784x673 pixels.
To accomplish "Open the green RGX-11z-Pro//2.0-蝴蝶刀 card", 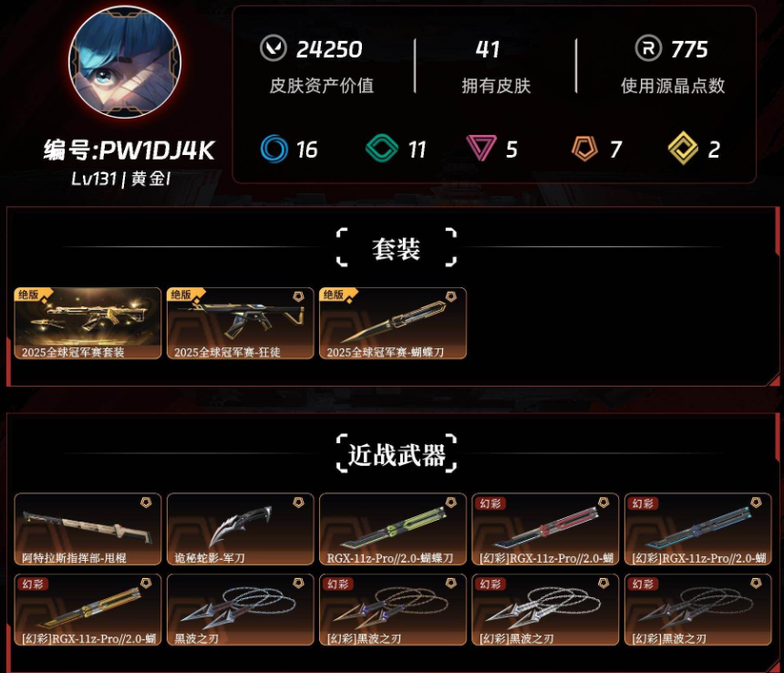I will coord(393,529).
